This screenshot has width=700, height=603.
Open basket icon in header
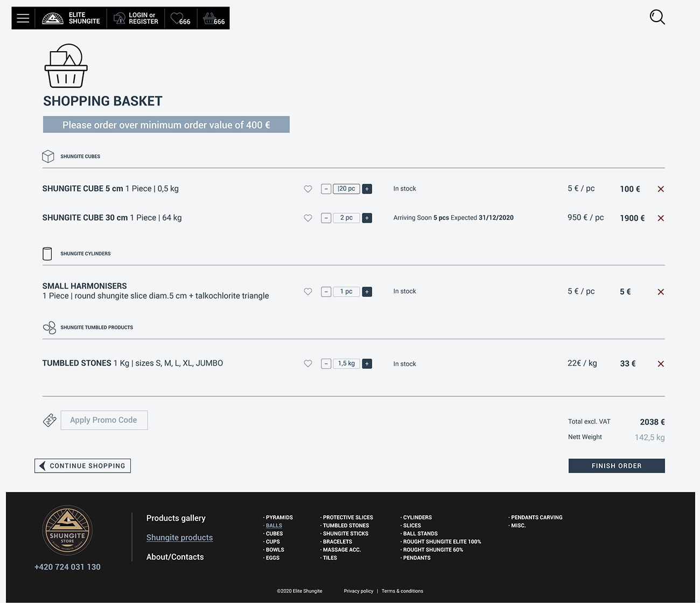pos(214,18)
